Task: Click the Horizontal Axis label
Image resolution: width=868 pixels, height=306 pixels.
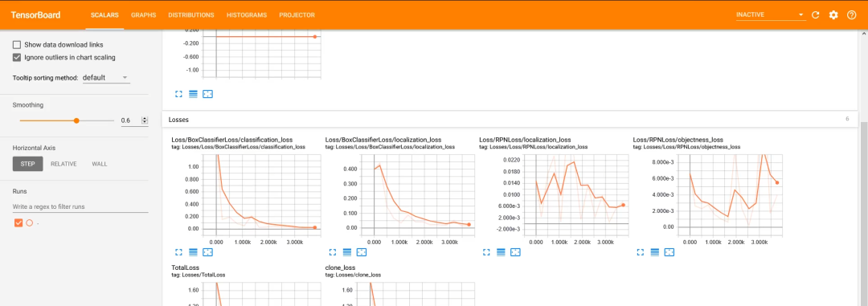Action: tap(34, 148)
